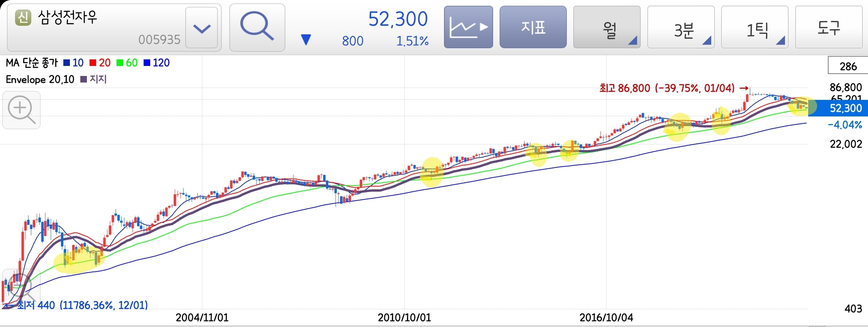
Task: Click the 86,800 price axis label
Action: click(x=846, y=88)
